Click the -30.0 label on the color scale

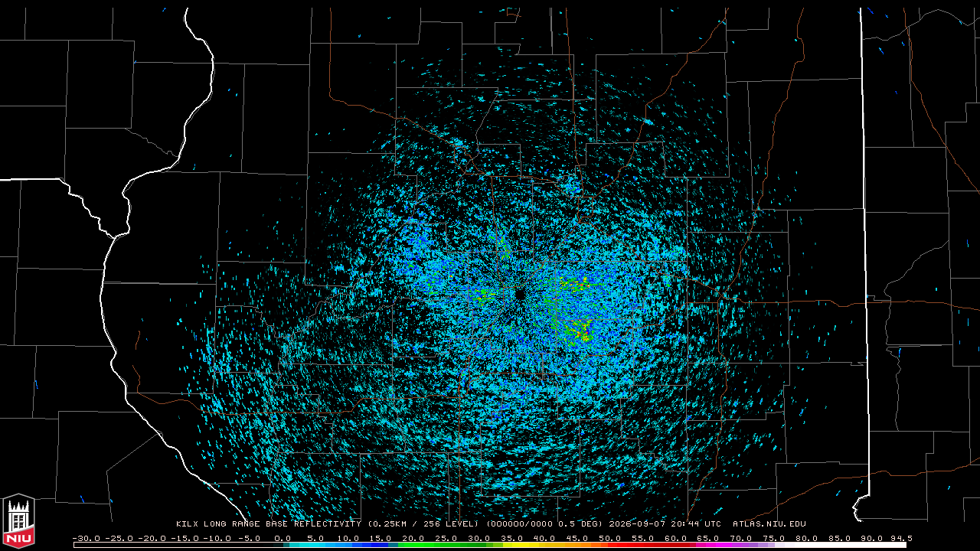tap(87, 538)
